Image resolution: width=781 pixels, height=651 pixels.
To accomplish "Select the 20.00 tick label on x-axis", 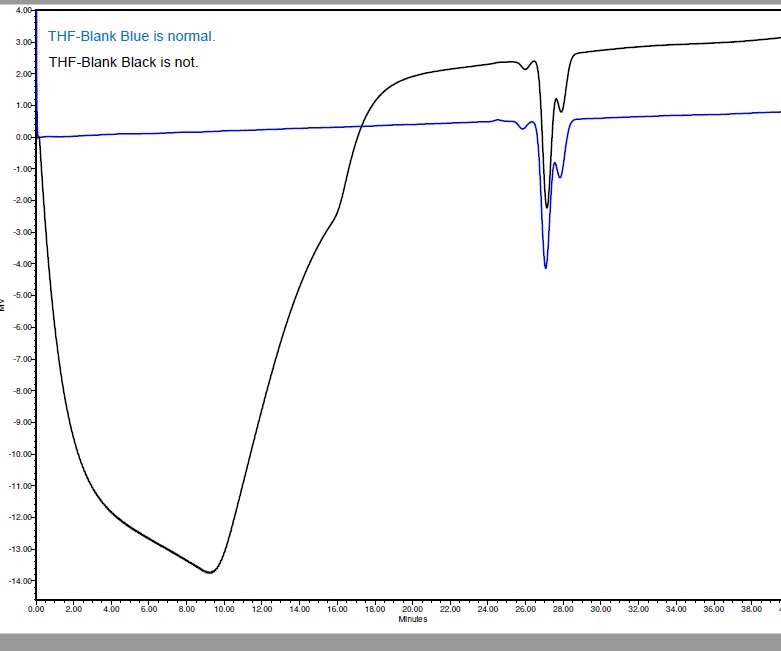I will (411, 608).
